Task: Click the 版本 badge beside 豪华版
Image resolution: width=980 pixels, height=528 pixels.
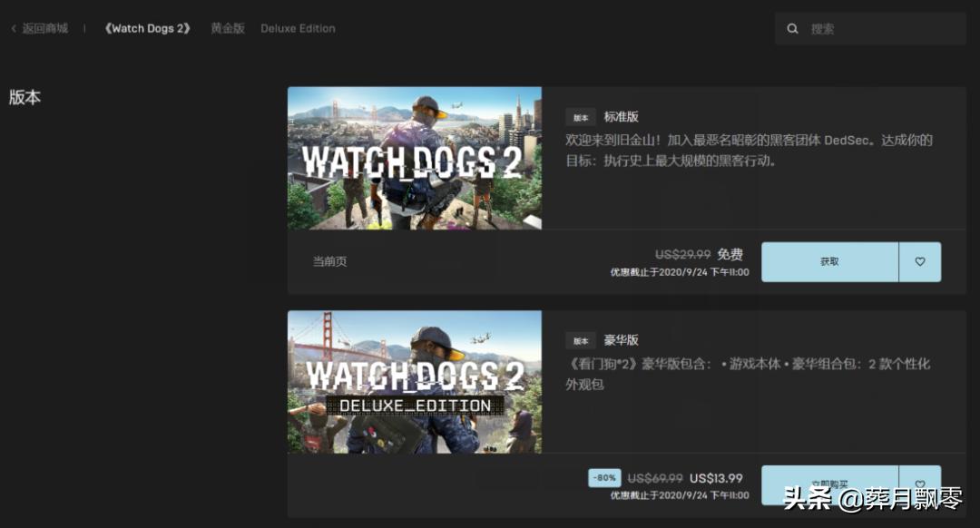Action: click(582, 340)
